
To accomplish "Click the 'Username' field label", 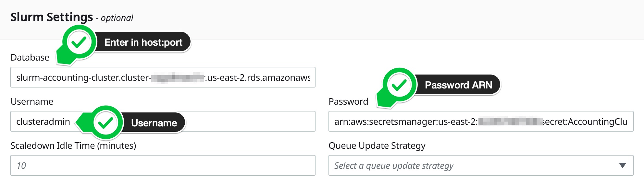I will point(32,101).
